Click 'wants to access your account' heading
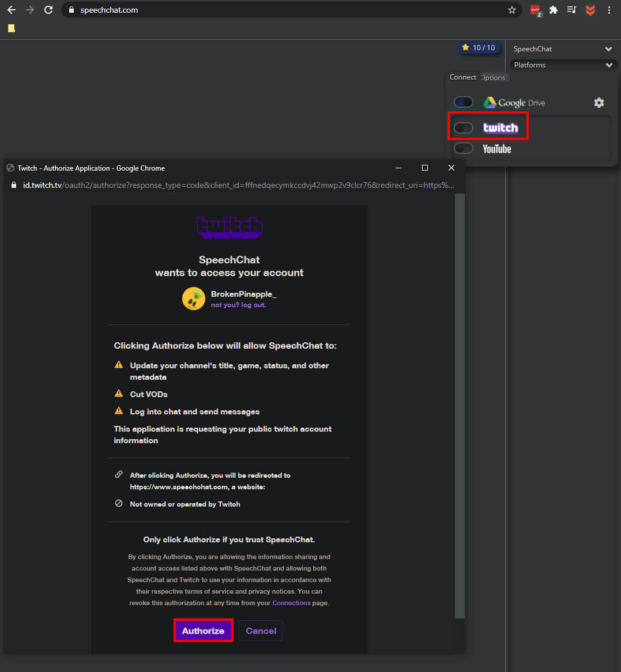This screenshot has height=672, width=621. 229,273
